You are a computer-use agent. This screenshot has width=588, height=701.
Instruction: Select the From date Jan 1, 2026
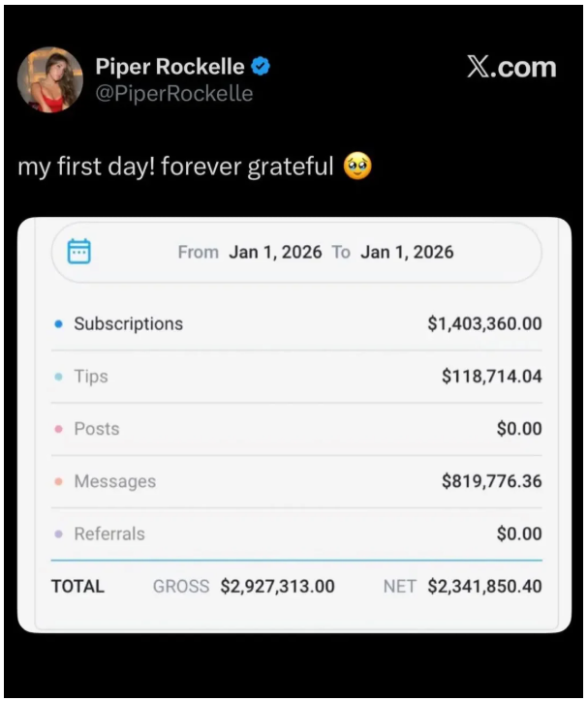click(275, 252)
